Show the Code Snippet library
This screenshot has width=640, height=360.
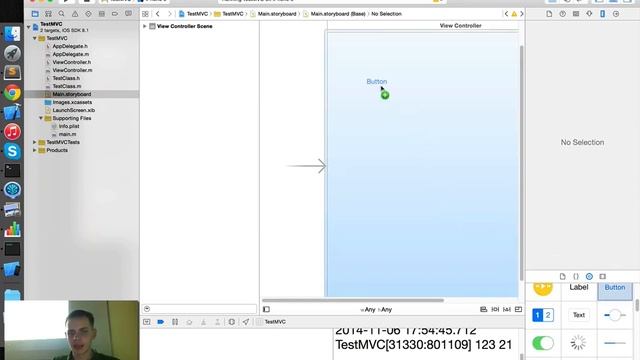(576, 276)
